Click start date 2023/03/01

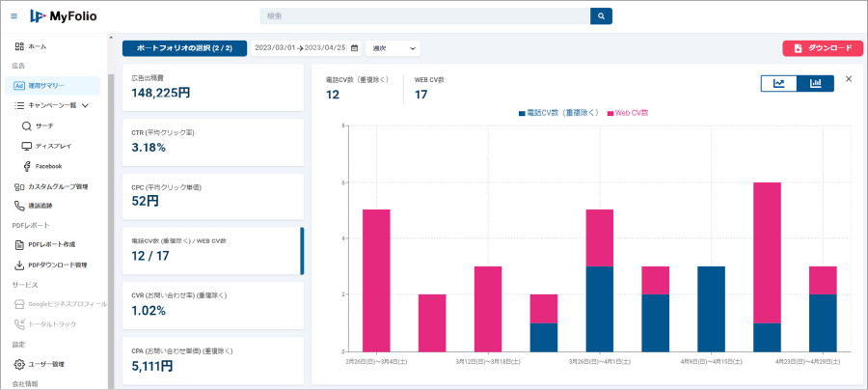pyautogui.click(x=275, y=48)
